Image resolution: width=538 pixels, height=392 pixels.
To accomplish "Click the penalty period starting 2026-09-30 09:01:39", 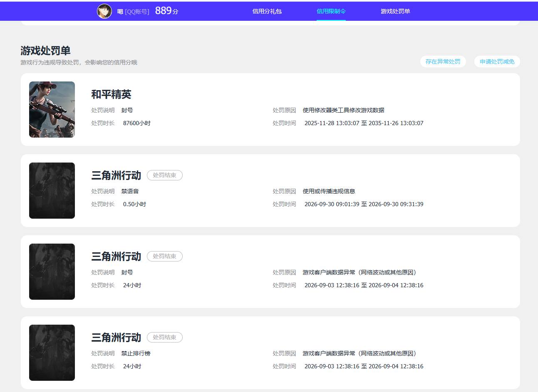I will point(364,204).
